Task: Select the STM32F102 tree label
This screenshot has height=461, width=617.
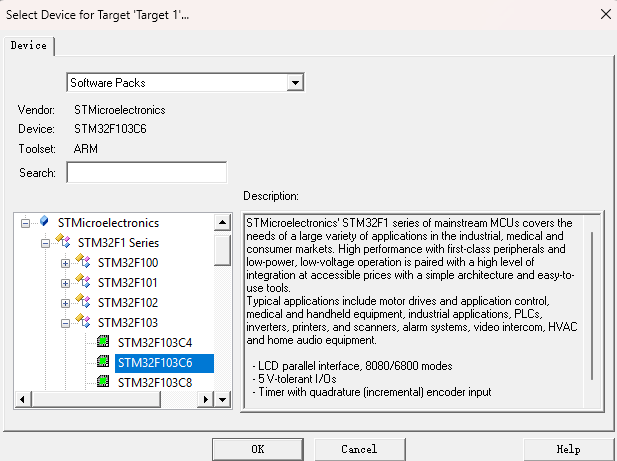Action: [x=128, y=303]
